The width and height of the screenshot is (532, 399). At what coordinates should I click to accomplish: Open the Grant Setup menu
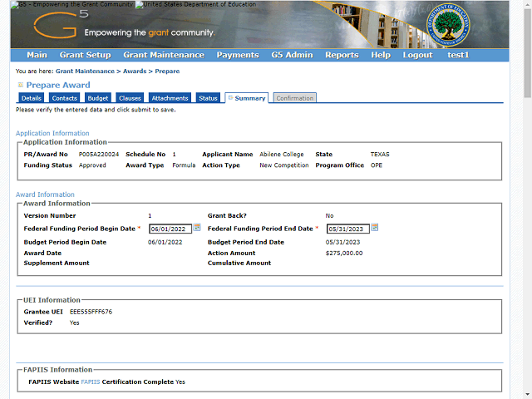pyautogui.click(x=85, y=55)
